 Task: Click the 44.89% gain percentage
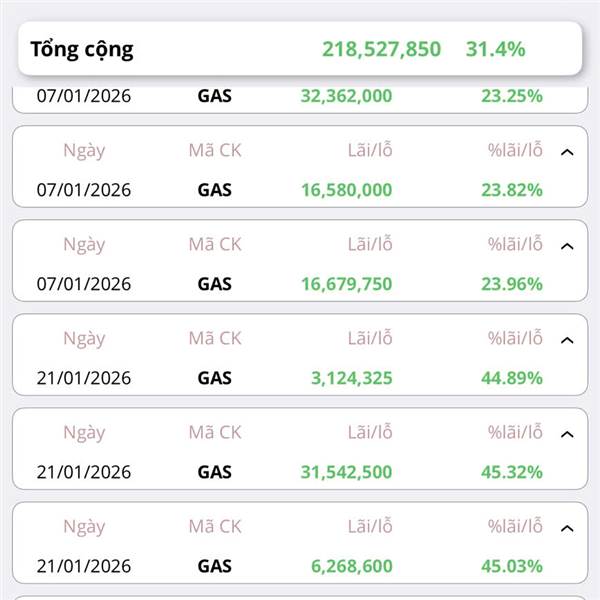click(x=510, y=378)
